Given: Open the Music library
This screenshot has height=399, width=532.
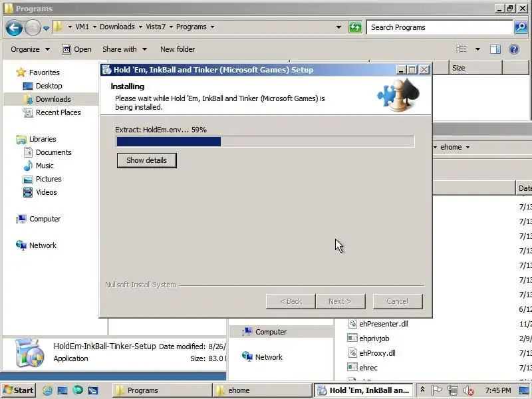Looking at the screenshot, I should click(39, 166).
